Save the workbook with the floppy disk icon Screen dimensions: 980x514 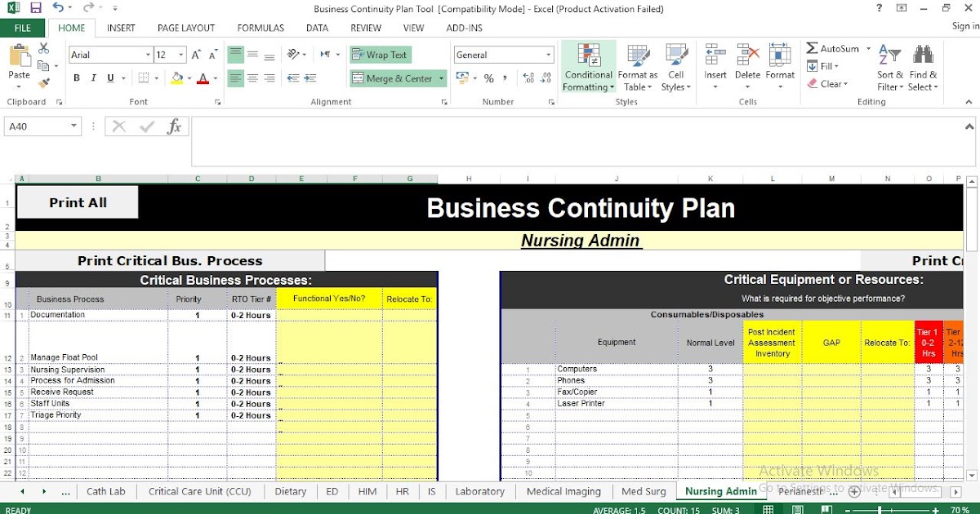pyautogui.click(x=35, y=8)
